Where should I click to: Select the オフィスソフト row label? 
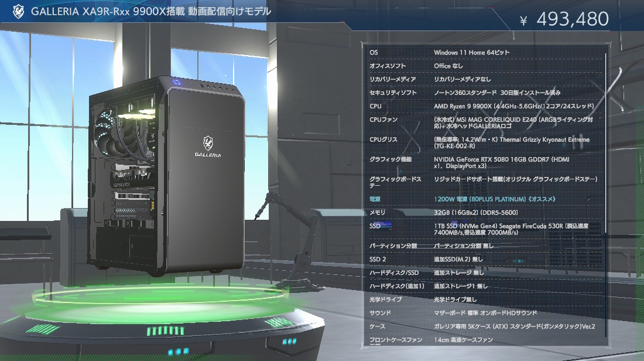point(388,66)
